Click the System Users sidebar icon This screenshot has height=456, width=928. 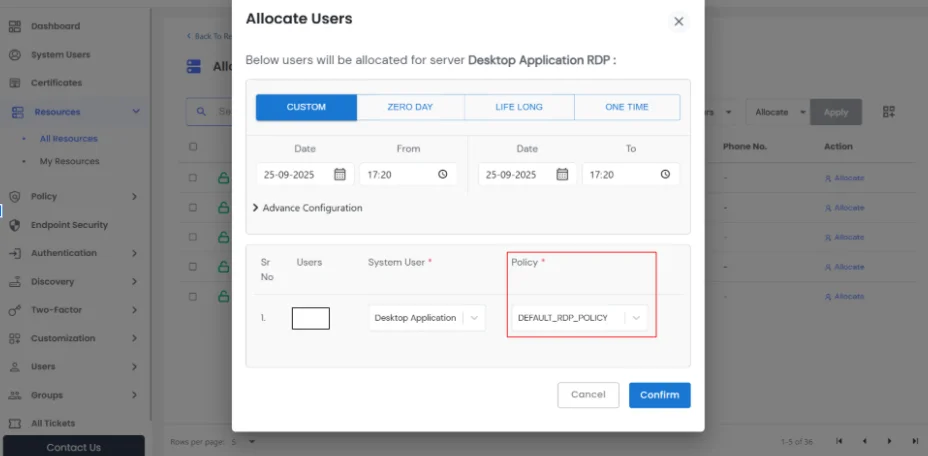click(15, 54)
